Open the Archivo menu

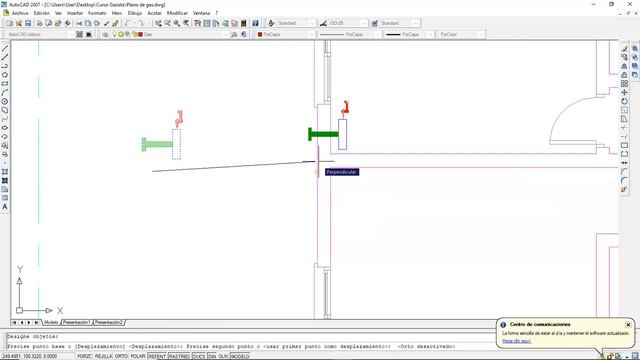pos(20,13)
